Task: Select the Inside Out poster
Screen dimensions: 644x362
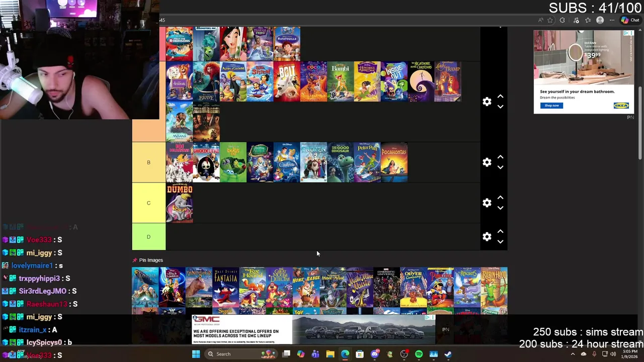Action: (394, 81)
